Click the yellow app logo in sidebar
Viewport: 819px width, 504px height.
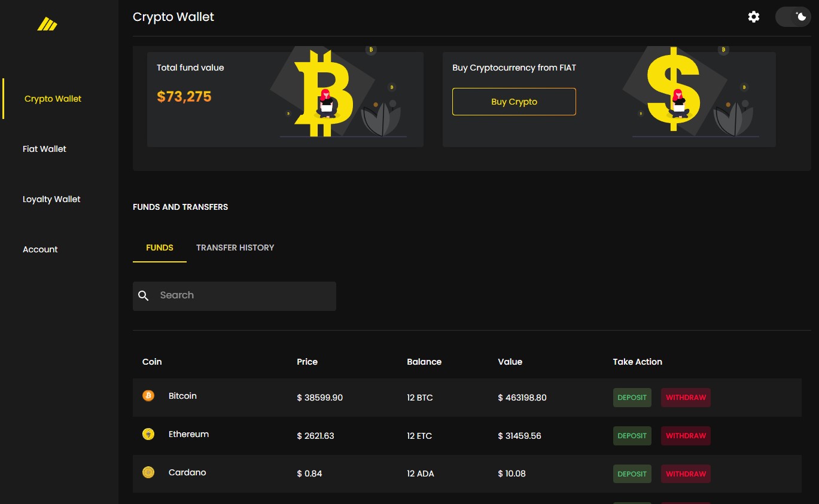47,24
